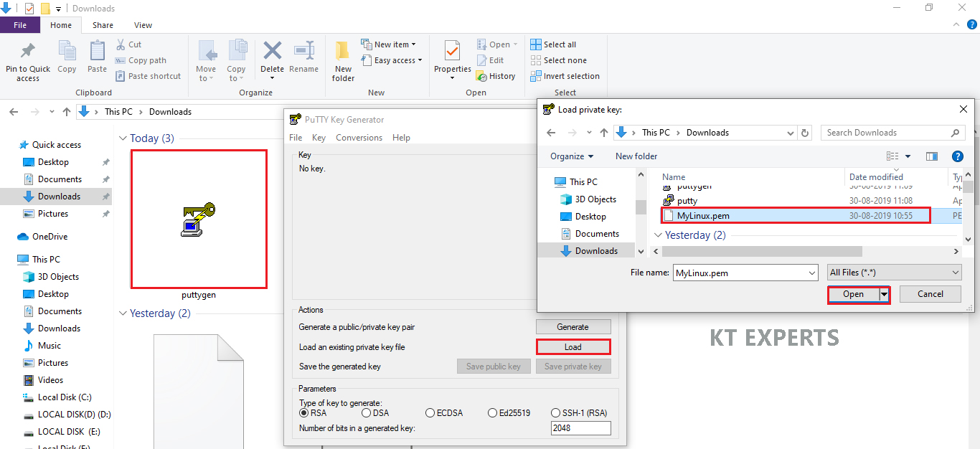This screenshot has height=449, width=980.
Task: Open Properties from the ribbon
Action: tap(452, 60)
